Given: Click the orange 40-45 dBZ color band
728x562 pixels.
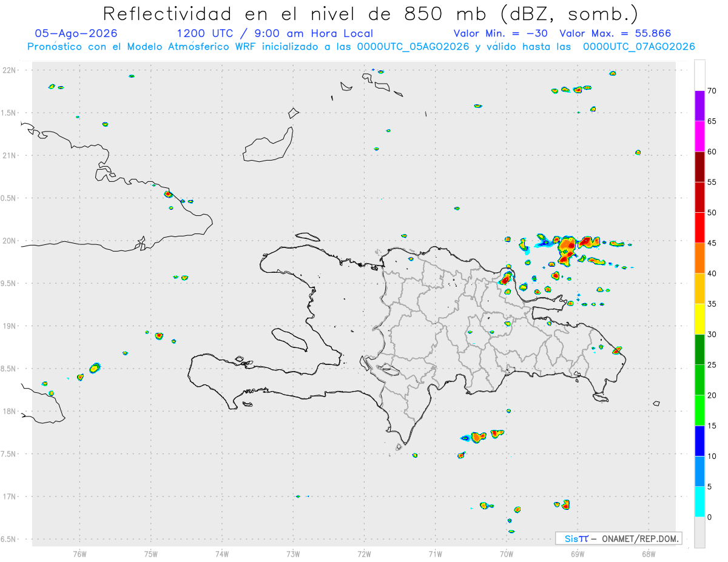Looking at the screenshot, I should pos(699,258).
